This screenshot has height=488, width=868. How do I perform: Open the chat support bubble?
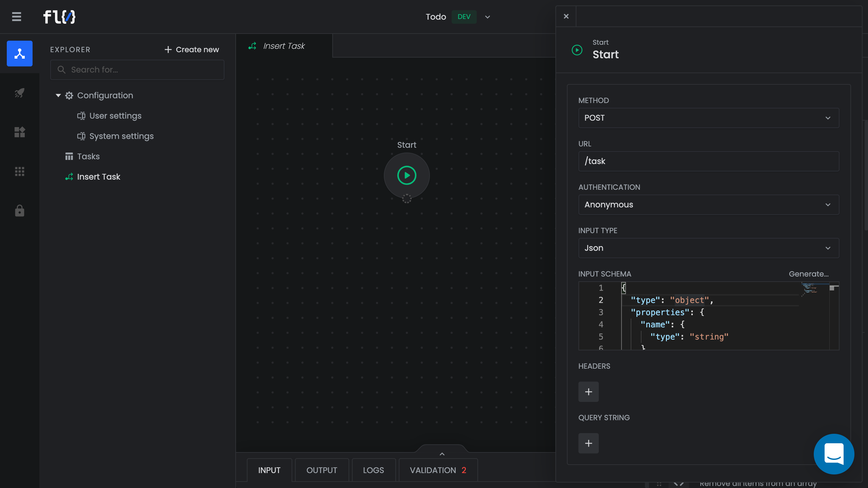coord(834,454)
